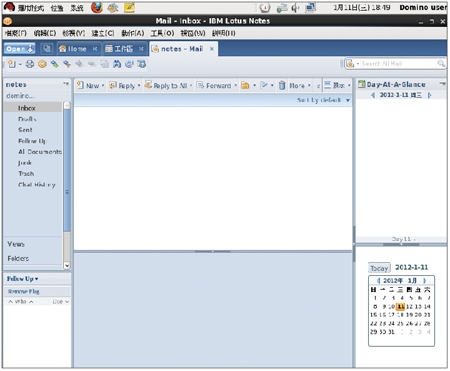
Task: Click the follow up flag icon
Action: coord(264,85)
